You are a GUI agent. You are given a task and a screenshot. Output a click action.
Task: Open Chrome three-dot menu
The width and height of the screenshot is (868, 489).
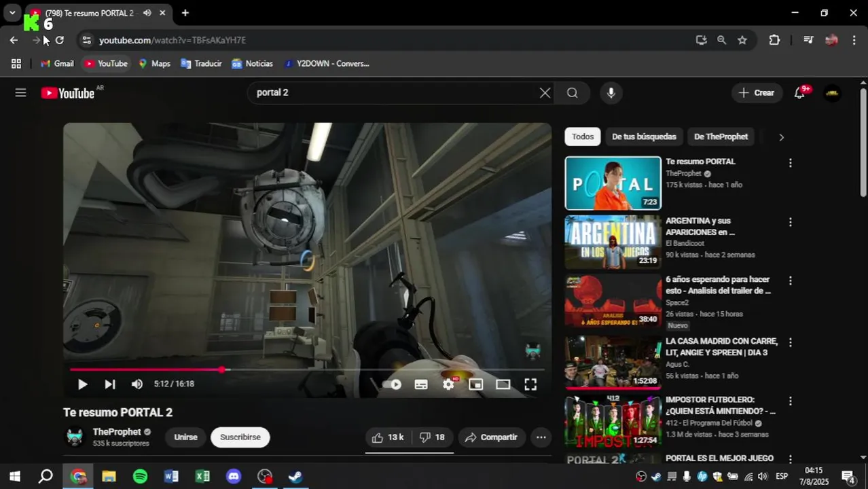[854, 40]
